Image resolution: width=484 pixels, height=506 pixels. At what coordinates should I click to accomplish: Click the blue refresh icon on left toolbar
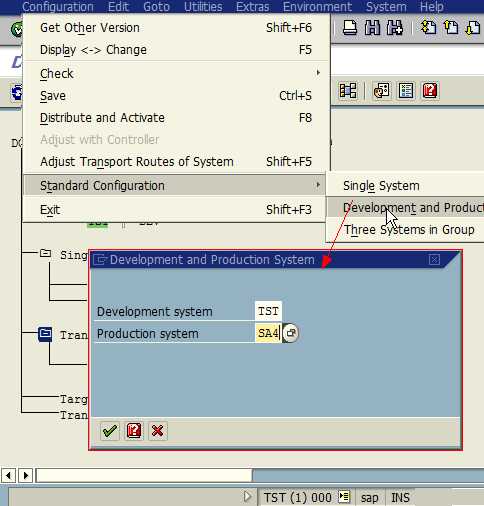pyautogui.click(x=17, y=92)
